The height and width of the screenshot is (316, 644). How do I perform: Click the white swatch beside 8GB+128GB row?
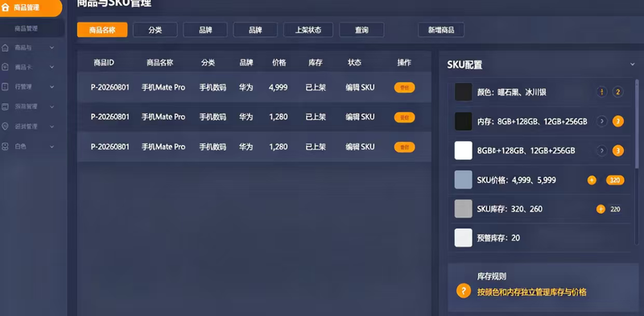point(464,150)
